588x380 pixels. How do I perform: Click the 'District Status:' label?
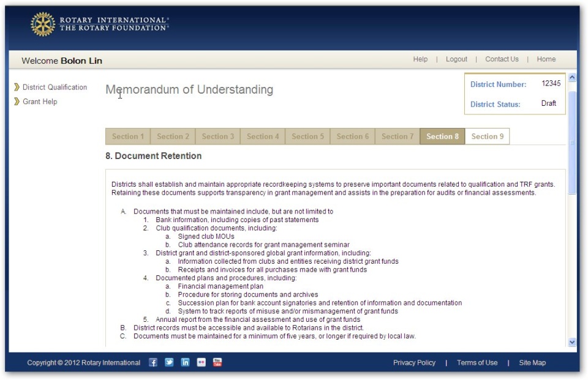point(496,105)
